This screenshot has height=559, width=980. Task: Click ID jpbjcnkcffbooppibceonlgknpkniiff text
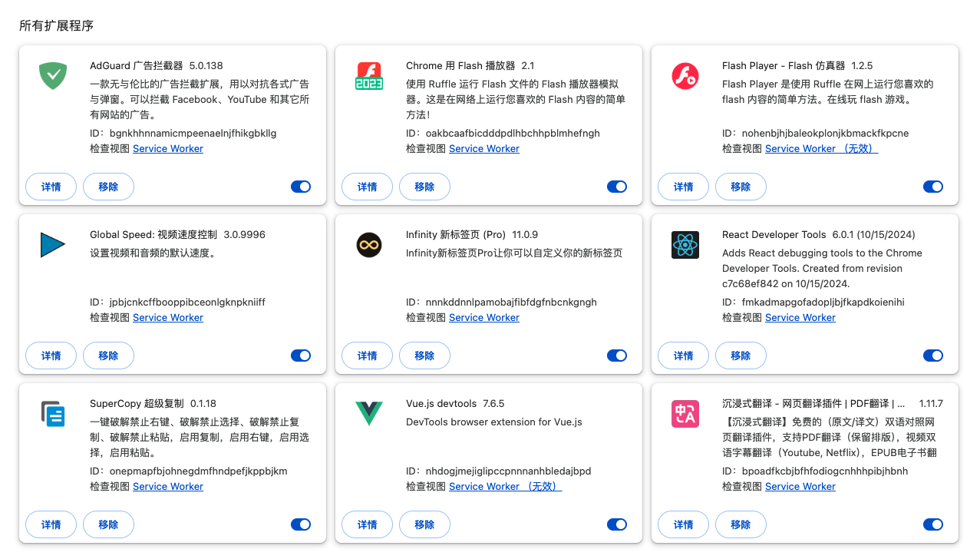pyautogui.click(x=177, y=302)
